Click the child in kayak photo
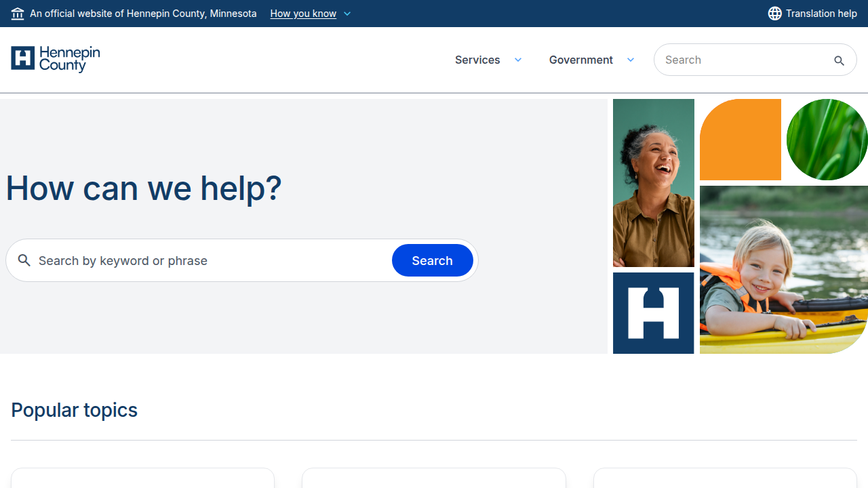This screenshot has height=488, width=868. coord(784,270)
